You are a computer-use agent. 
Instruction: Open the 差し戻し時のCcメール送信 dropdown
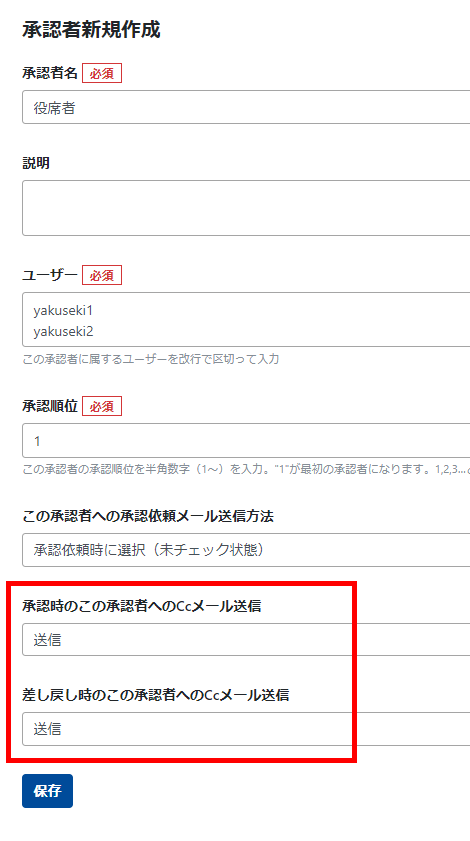(246, 729)
